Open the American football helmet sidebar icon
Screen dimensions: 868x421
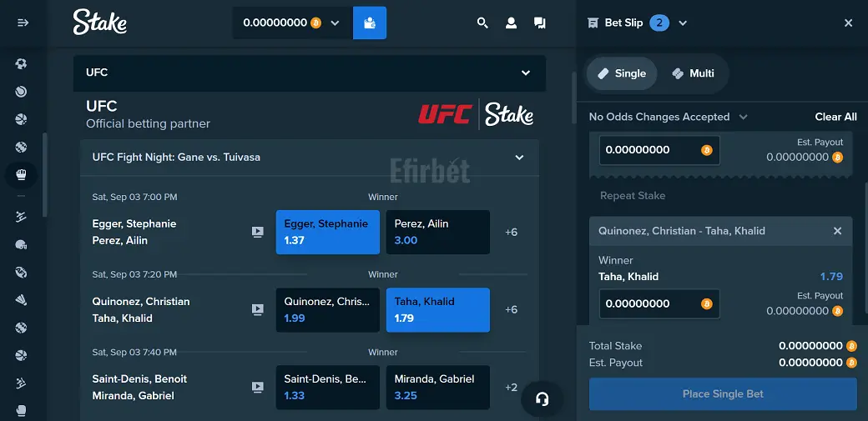[x=21, y=244]
